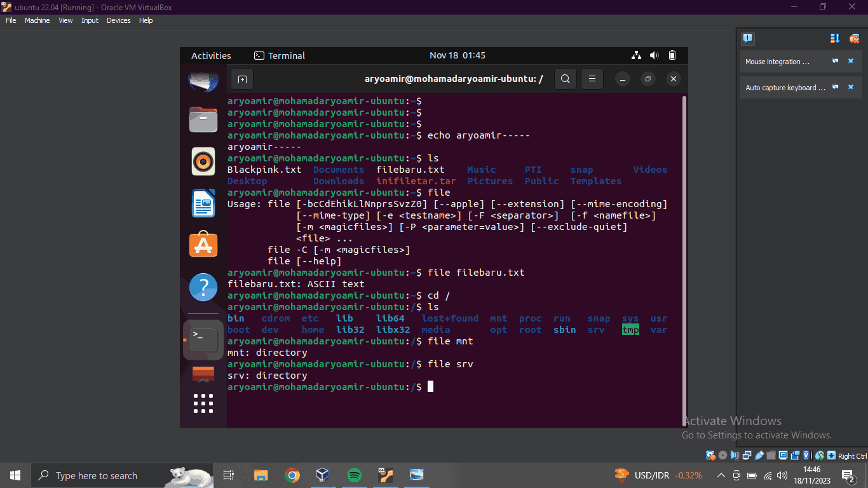The image size is (868, 488).
Task: Click the Ubuntu battery indicator icon
Action: [672, 56]
